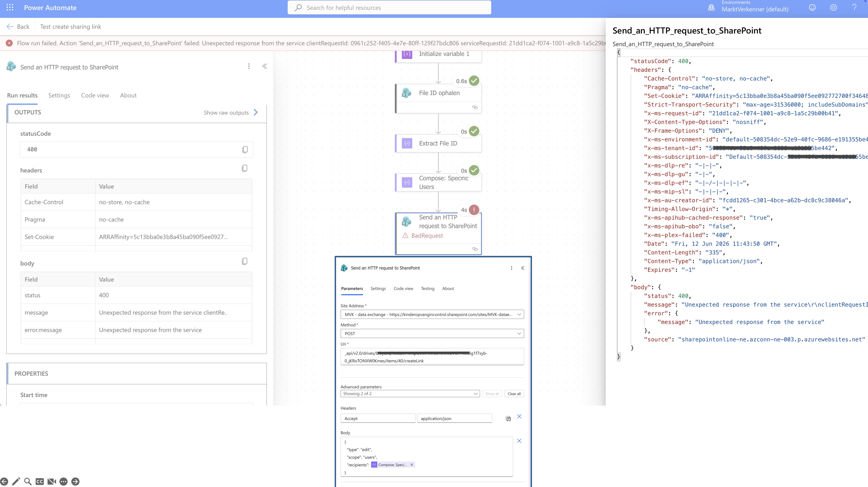Click connection link icon on File ID ophalen
The width and height of the screenshot is (868, 487).
pos(475,107)
